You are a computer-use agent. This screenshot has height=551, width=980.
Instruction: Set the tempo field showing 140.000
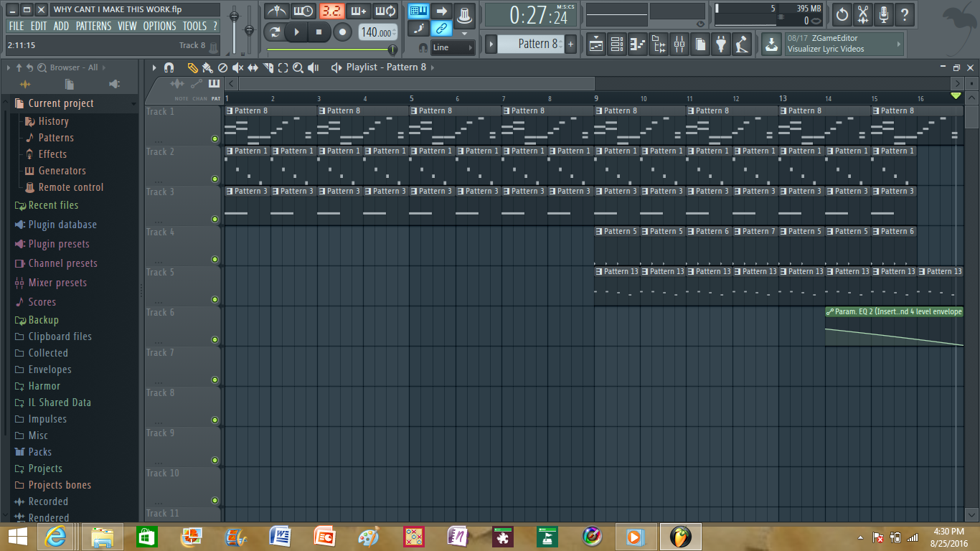pos(378,32)
